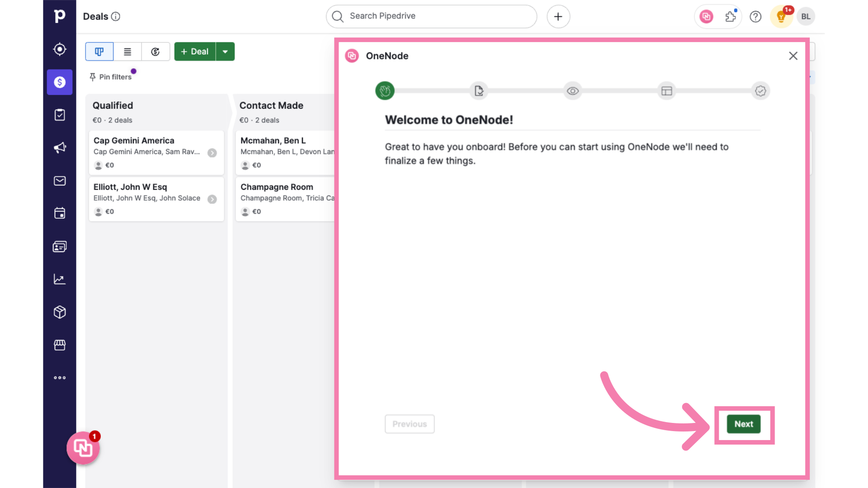Open the Cap Gemini America deal card
Image resolution: width=868 pixels, height=488 pixels.
pyautogui.click(x=156, y=153)
